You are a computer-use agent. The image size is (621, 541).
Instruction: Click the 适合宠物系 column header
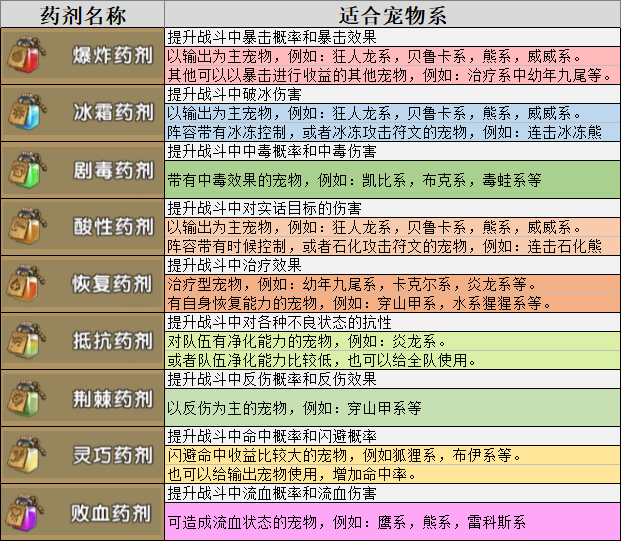(391, 14)
